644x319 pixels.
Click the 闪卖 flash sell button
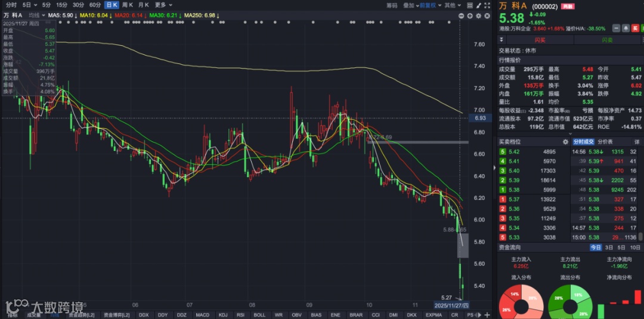coord(607,40)
